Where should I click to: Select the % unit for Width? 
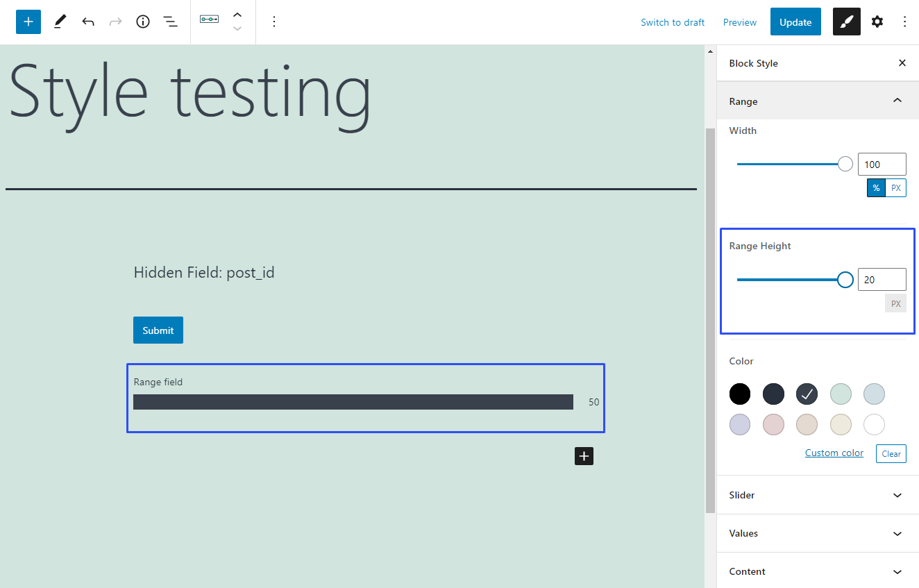876,188
